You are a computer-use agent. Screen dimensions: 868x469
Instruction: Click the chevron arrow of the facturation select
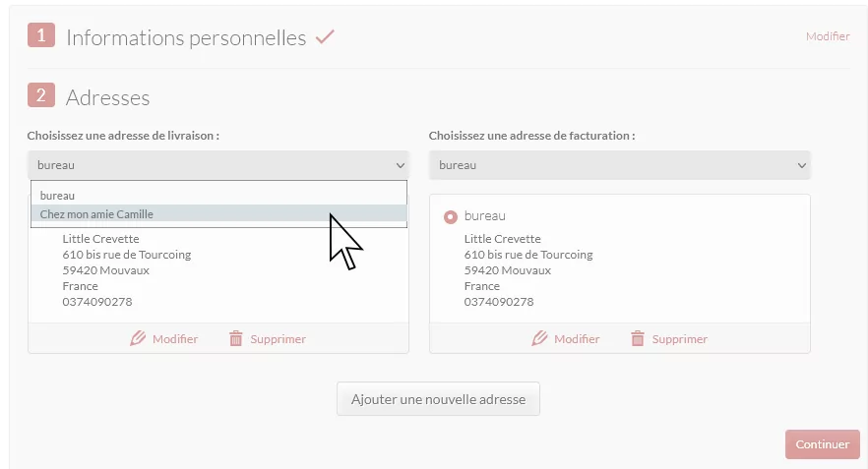coord(801,165)
